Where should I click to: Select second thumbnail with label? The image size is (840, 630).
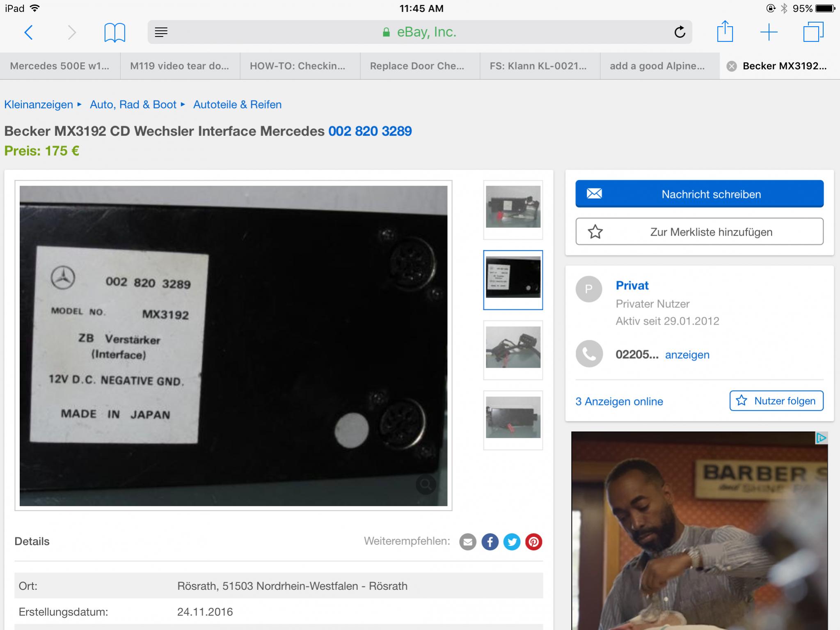(x=513, y=280)
